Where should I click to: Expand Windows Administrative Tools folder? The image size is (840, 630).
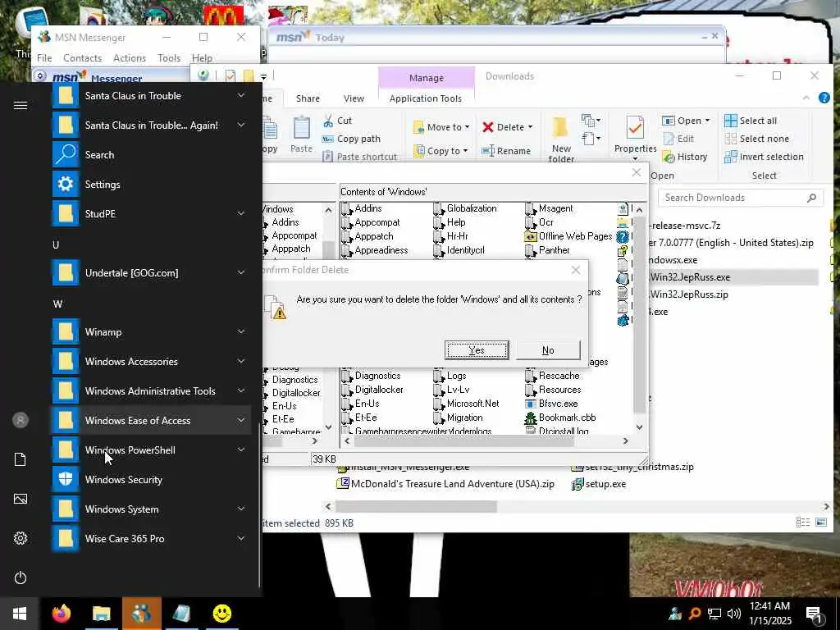pos(241,390)
